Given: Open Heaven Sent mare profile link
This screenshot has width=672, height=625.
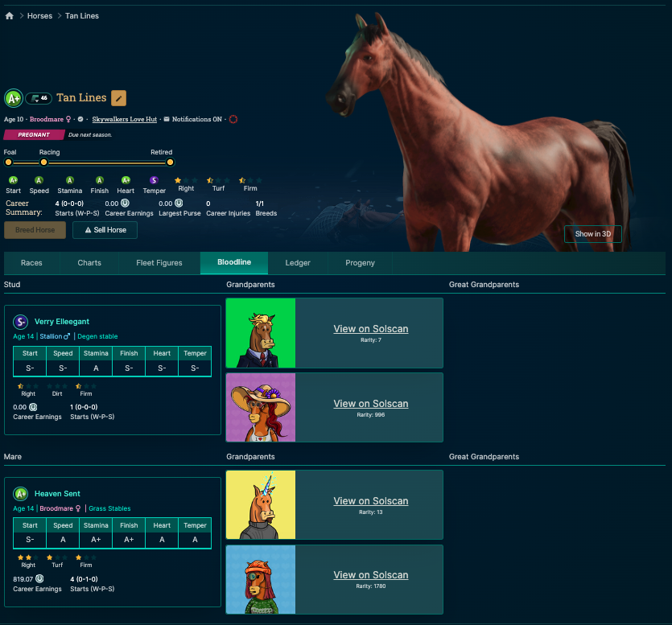Looking at the screenshot, I should tap(57, 494).
